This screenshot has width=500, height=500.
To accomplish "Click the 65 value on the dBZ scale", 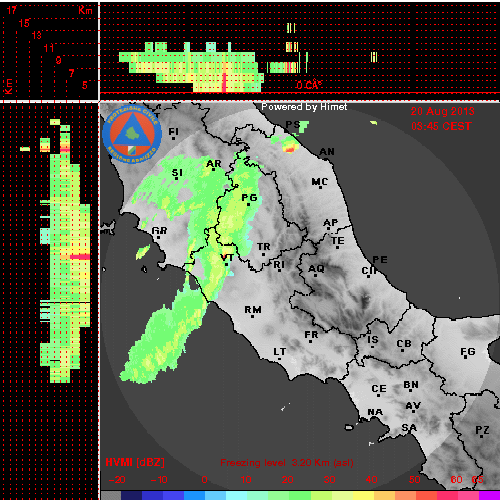I will coord(477,480).
